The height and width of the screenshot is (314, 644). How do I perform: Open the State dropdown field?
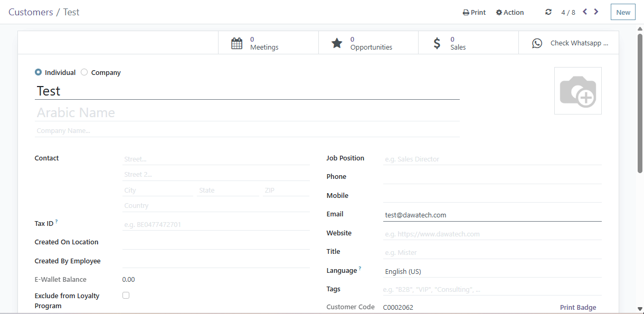228,190
